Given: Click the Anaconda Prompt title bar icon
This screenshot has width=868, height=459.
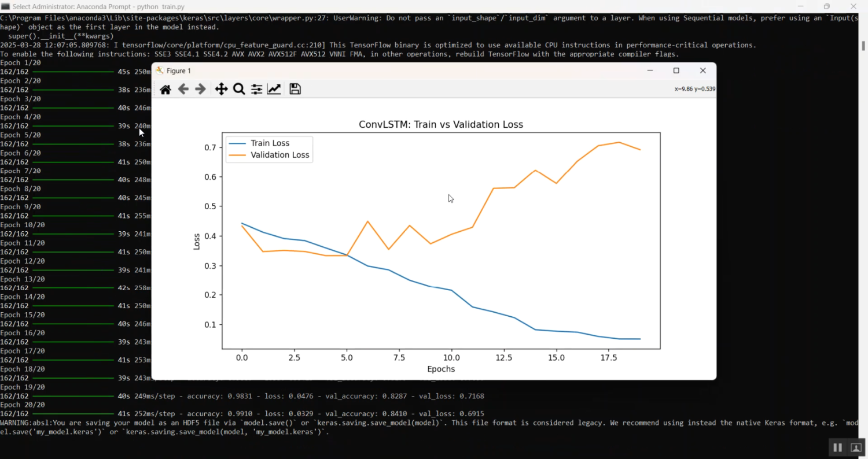Looking at the screenshot, I should pos(5,6).
